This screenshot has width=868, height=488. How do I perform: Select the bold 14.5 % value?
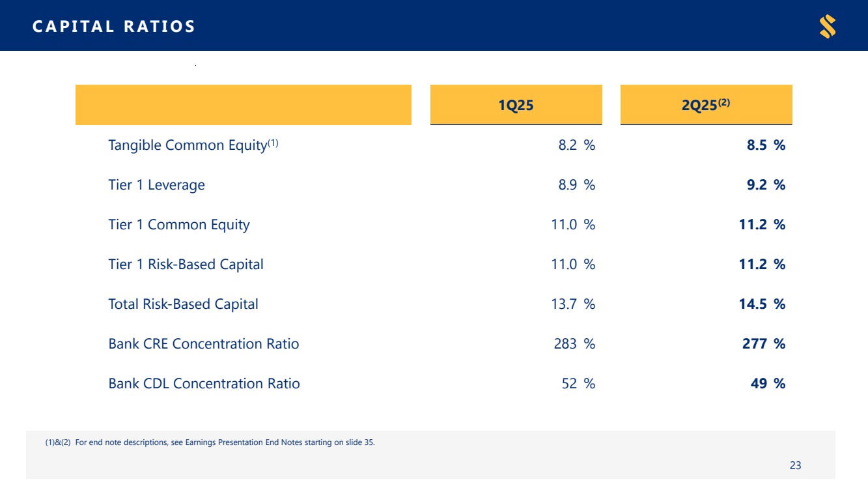pyautogui.click(x=763, y=304)
